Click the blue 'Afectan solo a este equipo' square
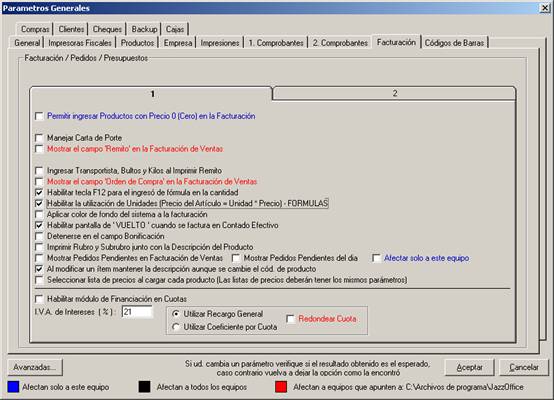The width and height of the screenshot is (554, 400). 13,387
